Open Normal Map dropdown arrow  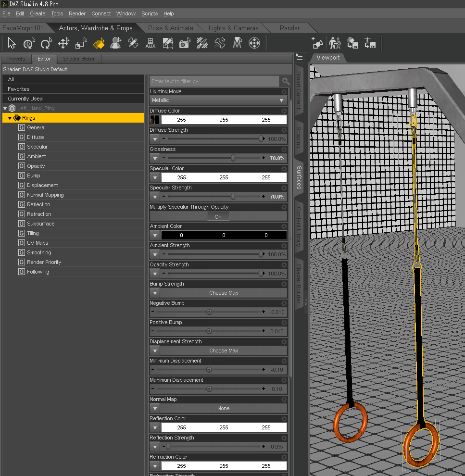[155, 408]
